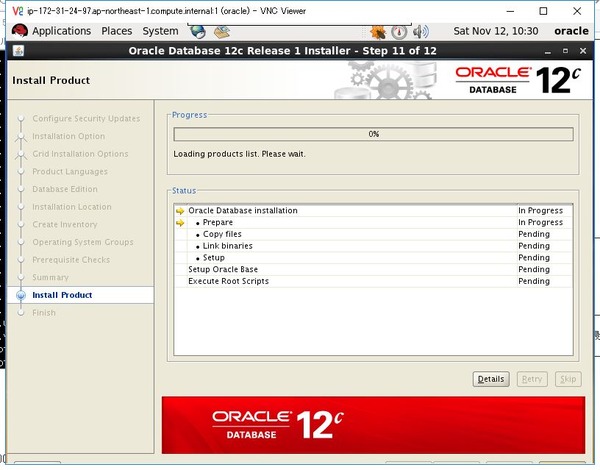600x470 pixels.
Task: Select Database Edition step
Action: coord(65,189)
